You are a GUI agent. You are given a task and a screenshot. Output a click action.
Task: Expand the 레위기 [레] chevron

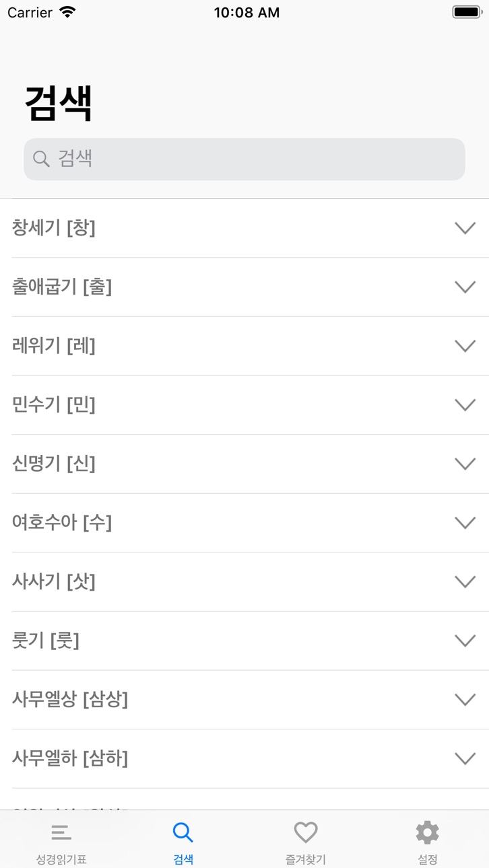(465, 346)
